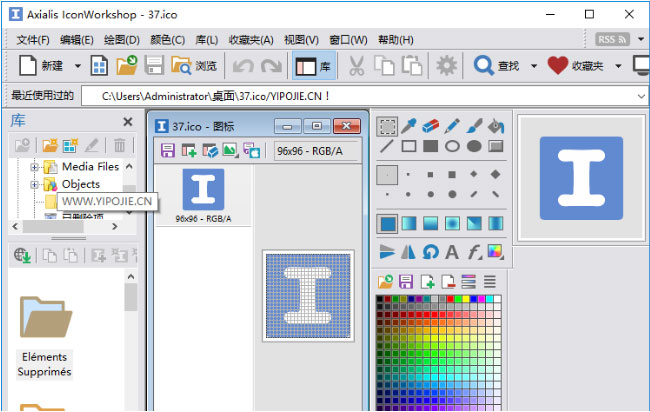
Task: Click the rotate image arrow tool
Action: click(x=431, y=252)
